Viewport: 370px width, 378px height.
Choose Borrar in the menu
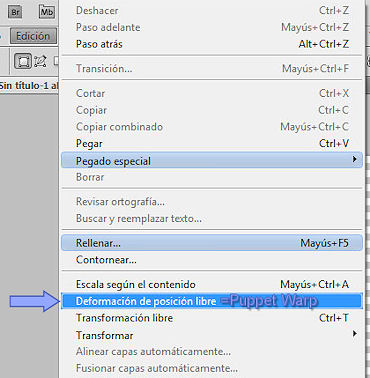212,177
